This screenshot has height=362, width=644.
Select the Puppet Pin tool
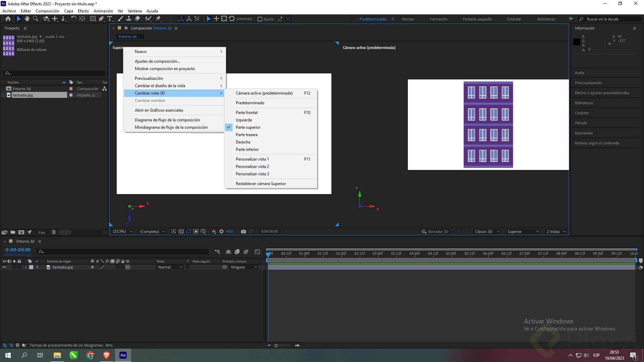[x=158, y=19]
